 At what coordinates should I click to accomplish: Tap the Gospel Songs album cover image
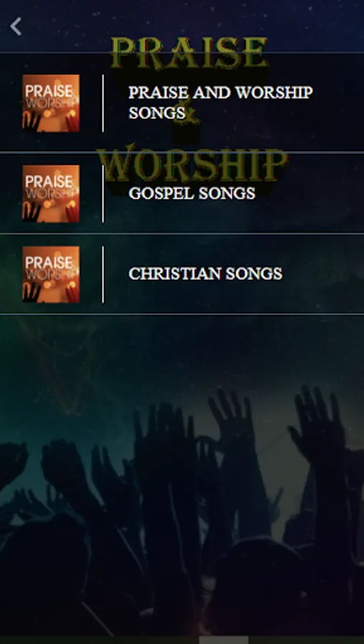coord(51,193)
